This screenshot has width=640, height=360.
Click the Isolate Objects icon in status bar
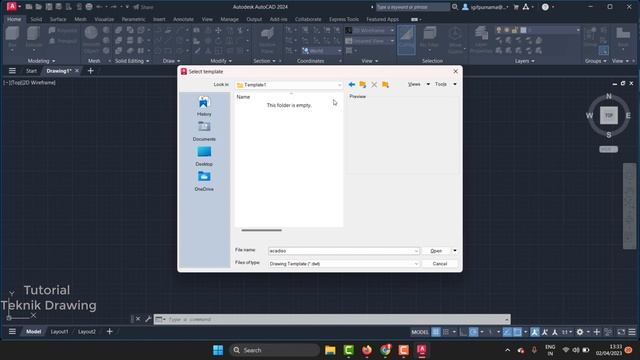pyautogui.click(x=608, y=332)
